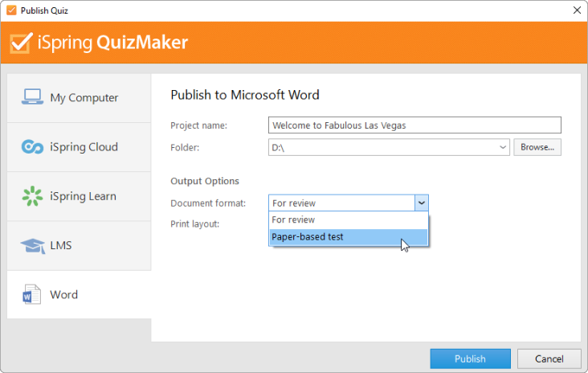The image size is (588, 373).
Task: Select the LMS publishing tab
Action: (x=80, y=245)
